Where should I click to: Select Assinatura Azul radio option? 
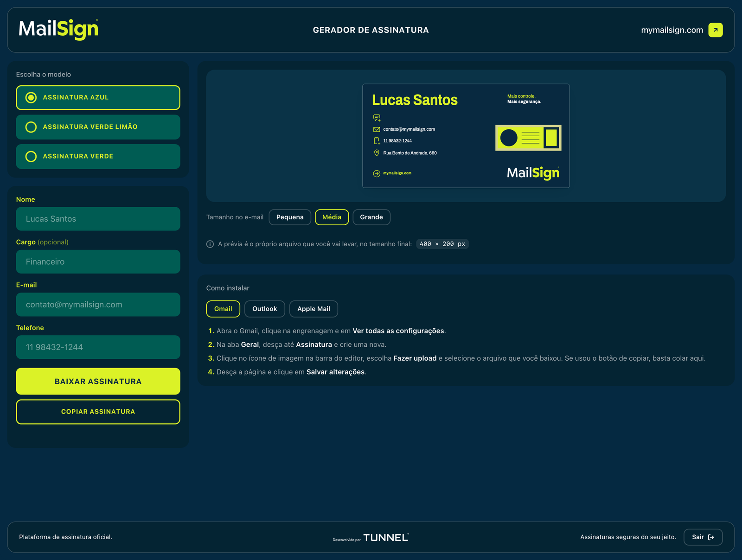(98, 97)
